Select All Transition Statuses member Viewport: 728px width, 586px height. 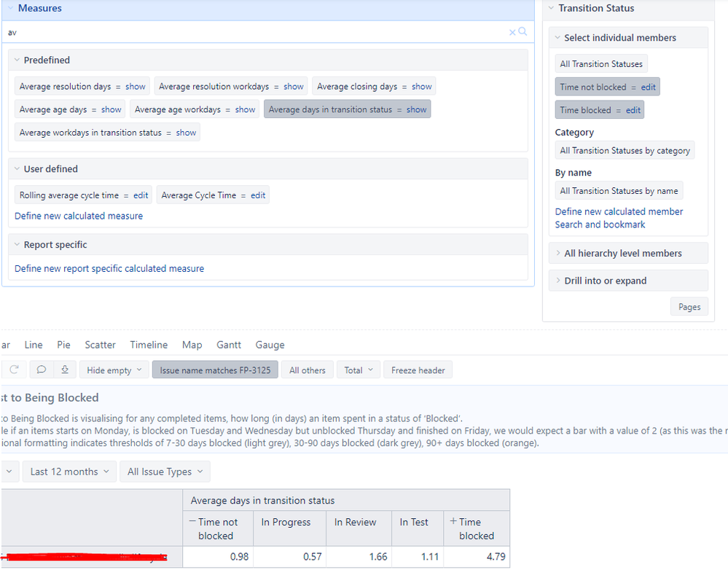601,64
